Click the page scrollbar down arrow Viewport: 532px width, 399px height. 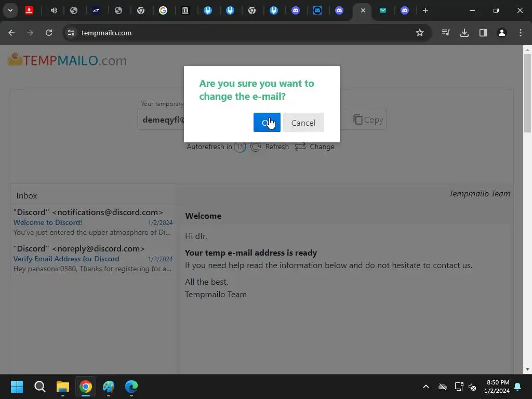[527, 369]
